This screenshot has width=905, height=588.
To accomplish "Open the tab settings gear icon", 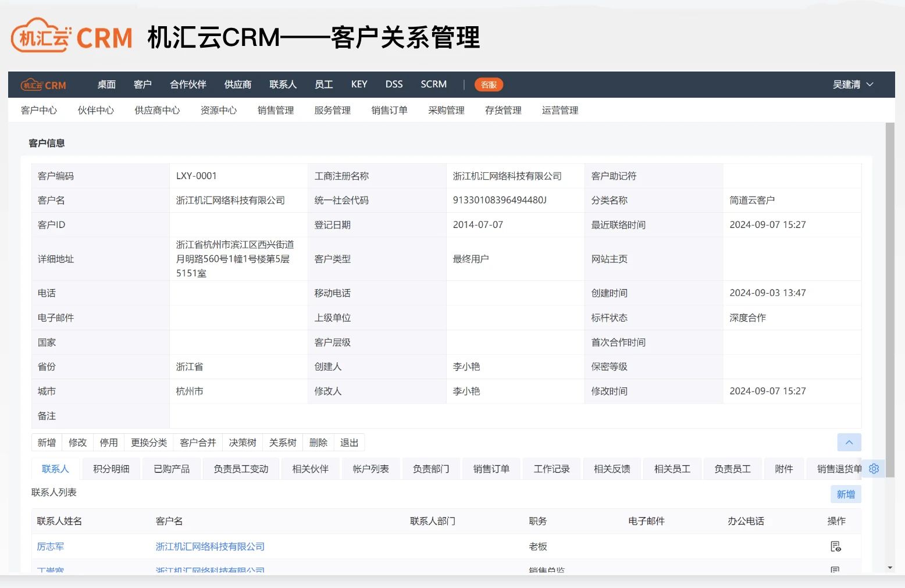I will click(874, 469).
